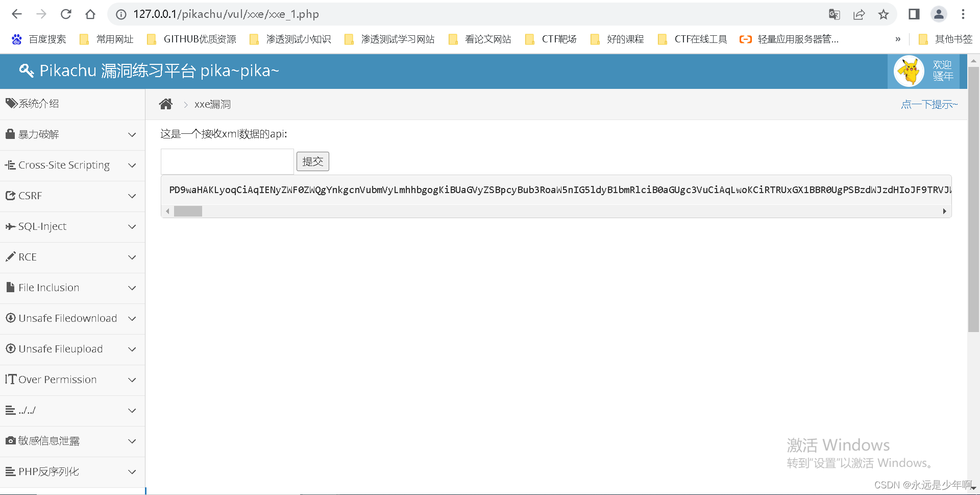This screenshot has width=980, height=495.
Task: Click xxe漏洞 breadcrumb text
Action: [212, 104]
